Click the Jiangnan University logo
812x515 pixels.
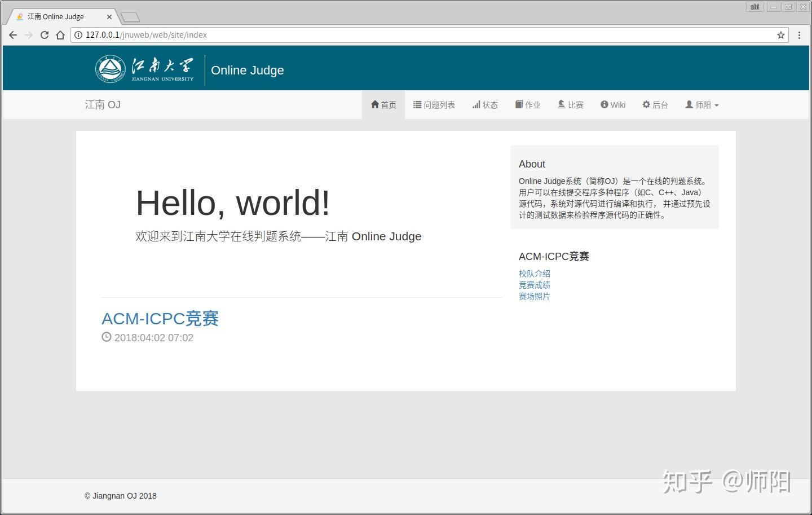coord(144,69)
